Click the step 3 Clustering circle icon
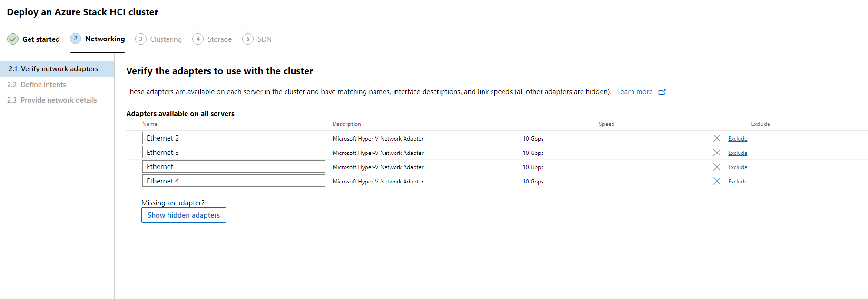The width and height of the screenshot is (868, 299). point(140,39)
